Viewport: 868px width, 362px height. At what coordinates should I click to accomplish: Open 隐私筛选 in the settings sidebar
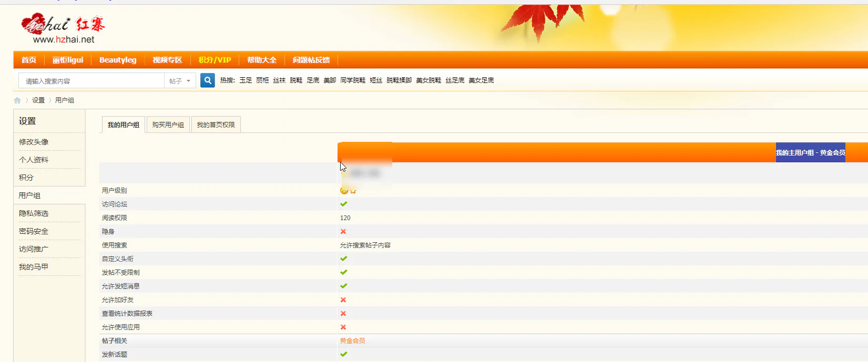tap(34, 213)
